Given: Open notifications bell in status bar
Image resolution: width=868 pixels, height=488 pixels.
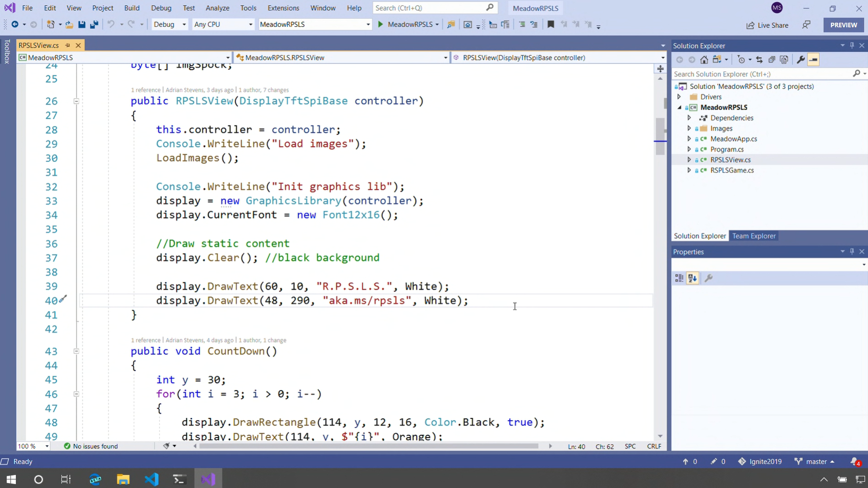Looking at the screenshot, I should (855, 462).
